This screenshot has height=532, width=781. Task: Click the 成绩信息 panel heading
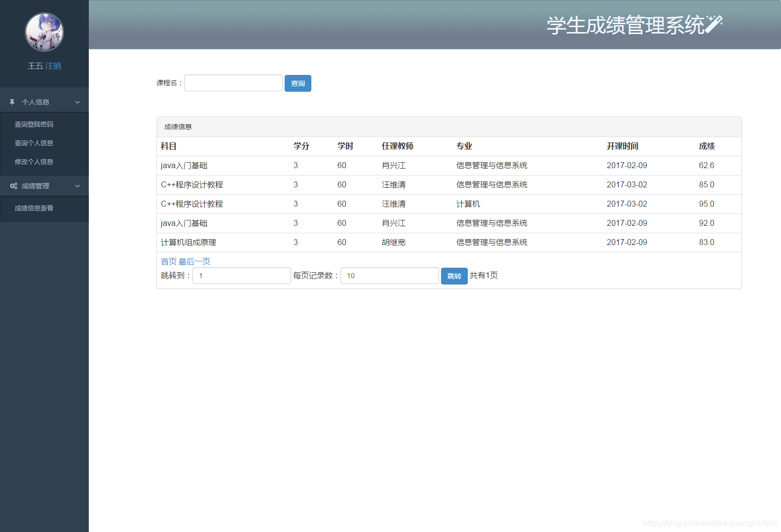pyautogui.click(x=178, y=127)
